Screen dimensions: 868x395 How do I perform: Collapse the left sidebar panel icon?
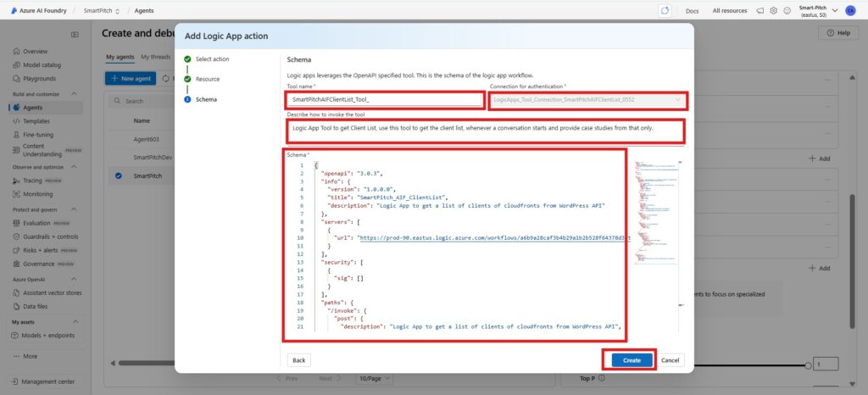(75, 34)
